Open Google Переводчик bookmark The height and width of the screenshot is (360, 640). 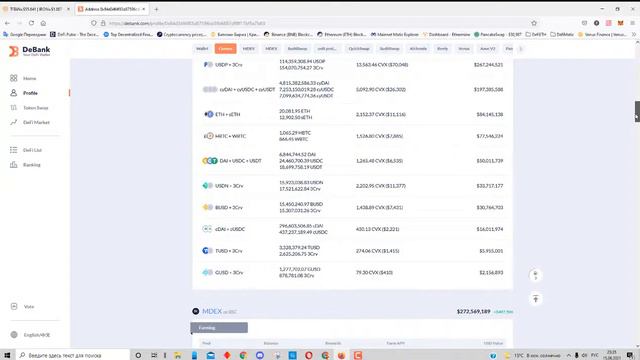(x=24, y=35)
